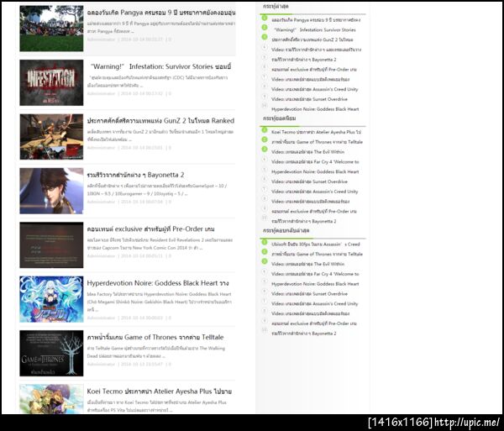Open main headline Game of Thrones จากค่าย Telltale
This screenshot has height=431, width=504.
click(155, 337)
